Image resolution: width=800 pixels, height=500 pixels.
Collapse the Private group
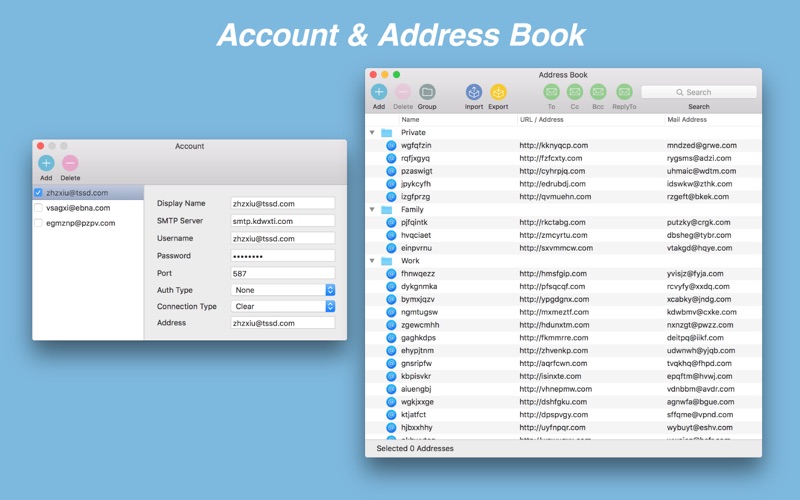tap(373, 132)
